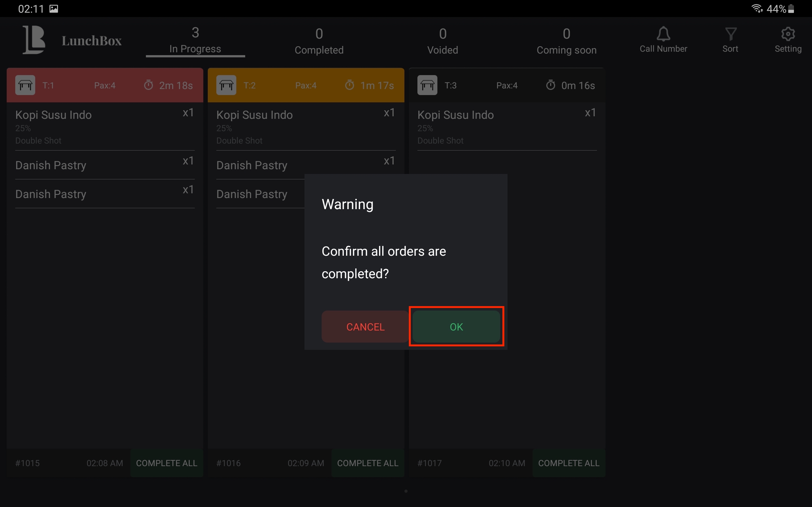Select the In Progress tab
Image resolution: width=812 pixels, height=507 pixels.
(x=195, y=41)
